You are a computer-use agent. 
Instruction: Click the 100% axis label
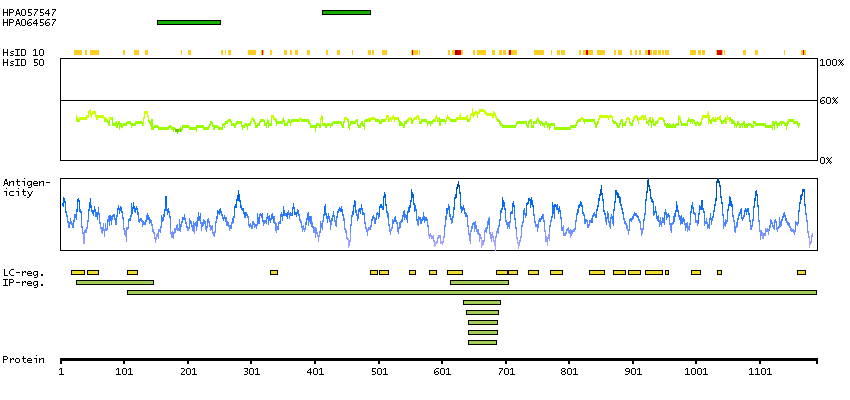click(832, 62)
